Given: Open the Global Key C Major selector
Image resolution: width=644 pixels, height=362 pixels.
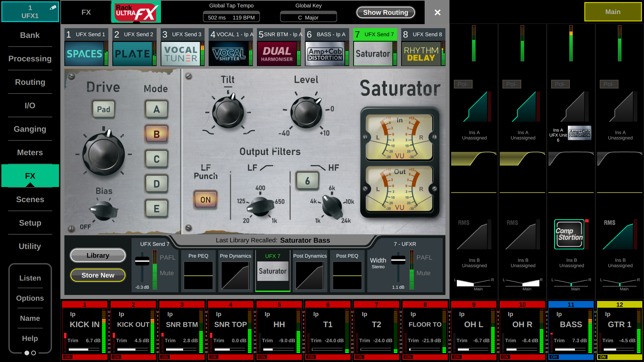Looking at the screenshot, I should (x=308, y=17).
